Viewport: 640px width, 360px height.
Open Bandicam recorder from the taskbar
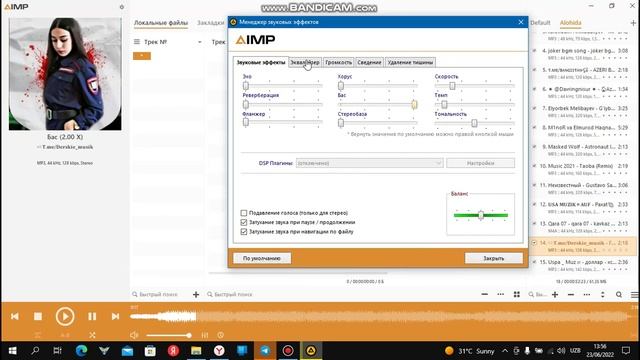coord(288,351)
